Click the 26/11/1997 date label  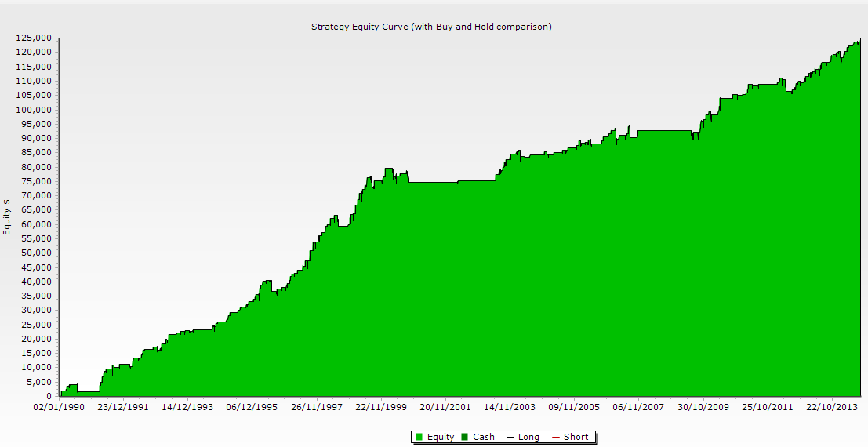317,407
